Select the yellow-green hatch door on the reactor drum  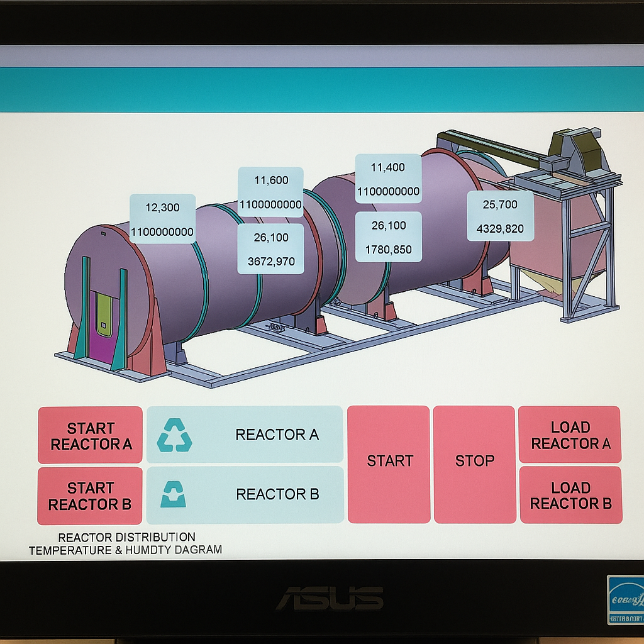(x=104, y=314)
